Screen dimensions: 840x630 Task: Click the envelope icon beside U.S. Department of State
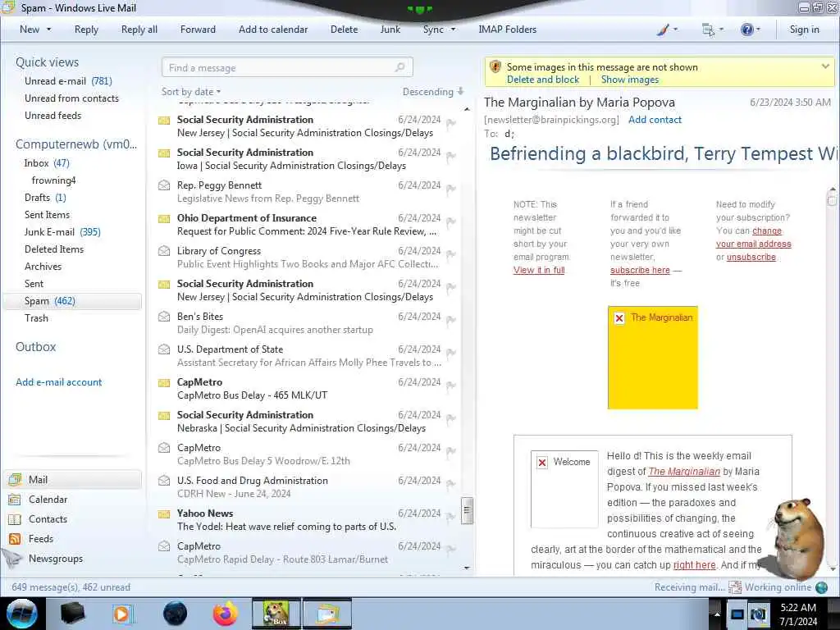click(x=164, y=349)
